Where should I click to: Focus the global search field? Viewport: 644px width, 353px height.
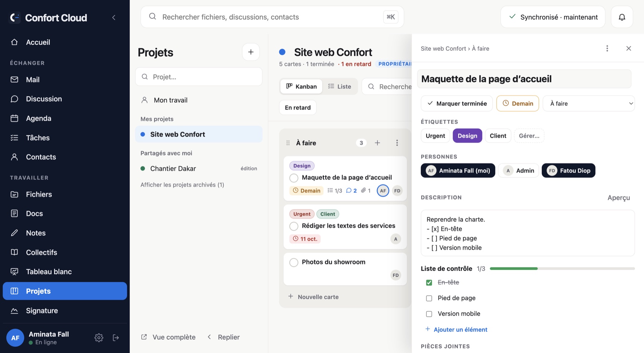[x=272, y=17]
